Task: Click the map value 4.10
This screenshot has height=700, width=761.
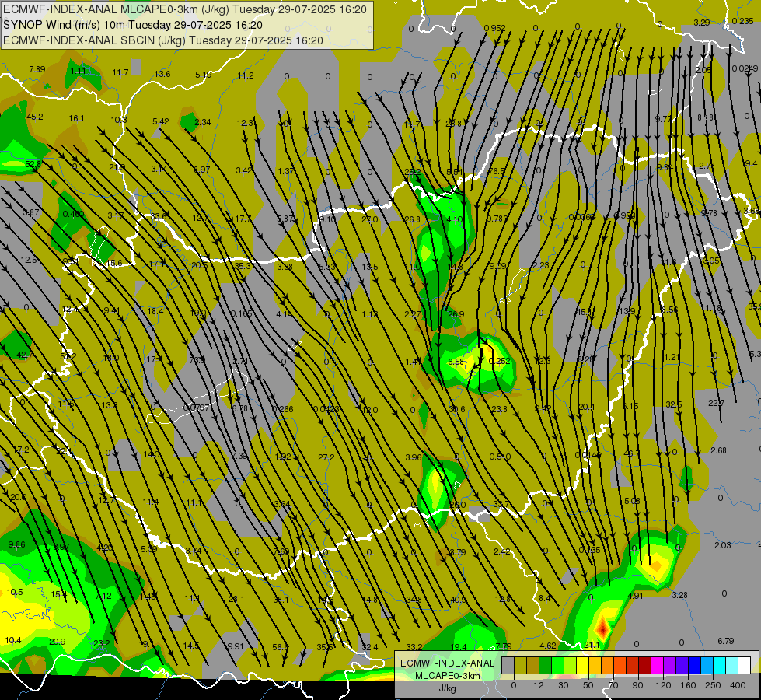Action: pos(454,219)
